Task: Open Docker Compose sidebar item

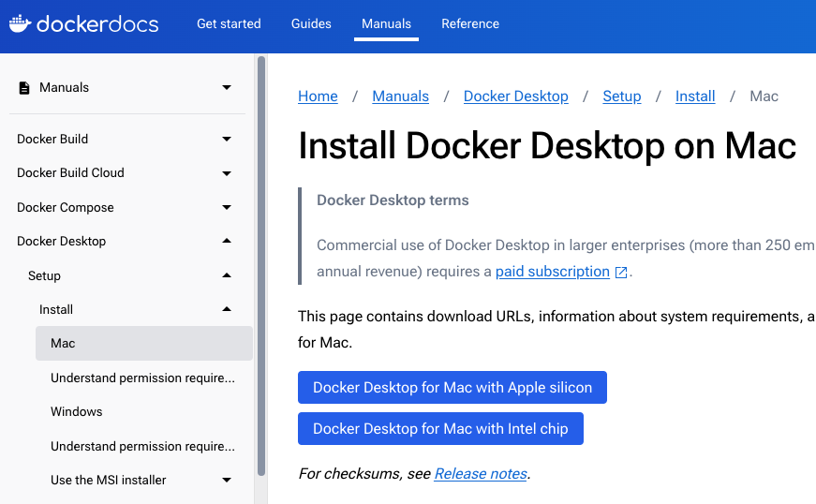Action: [66, 208]
